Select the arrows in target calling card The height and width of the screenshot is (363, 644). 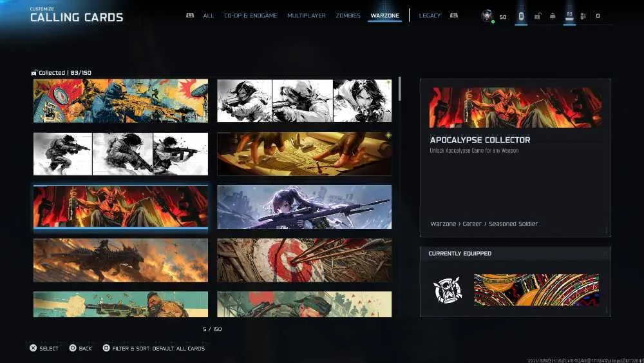305,260
